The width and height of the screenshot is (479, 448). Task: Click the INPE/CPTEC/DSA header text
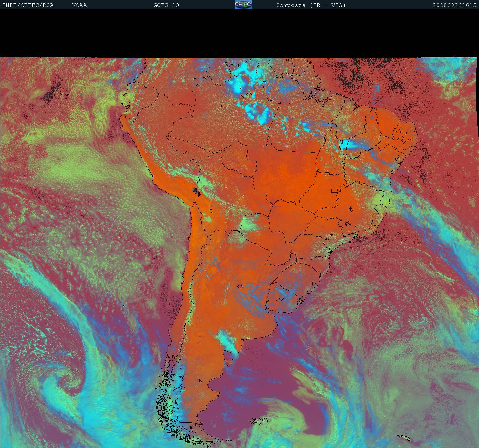pos(28,5)
